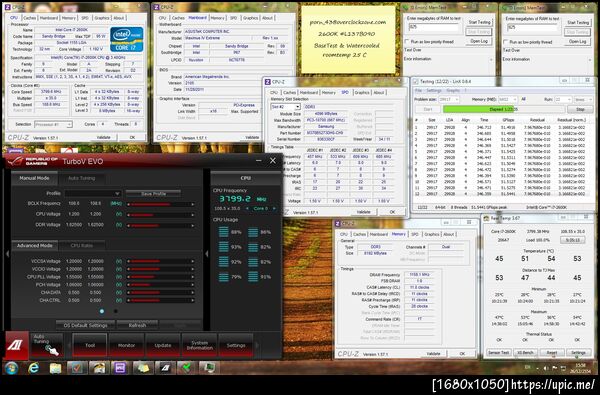This screenshot has width=600, height=395.
Task: Open the Run count dropdown in LinX
Action: pyautogui.click(x=563, y=100)
